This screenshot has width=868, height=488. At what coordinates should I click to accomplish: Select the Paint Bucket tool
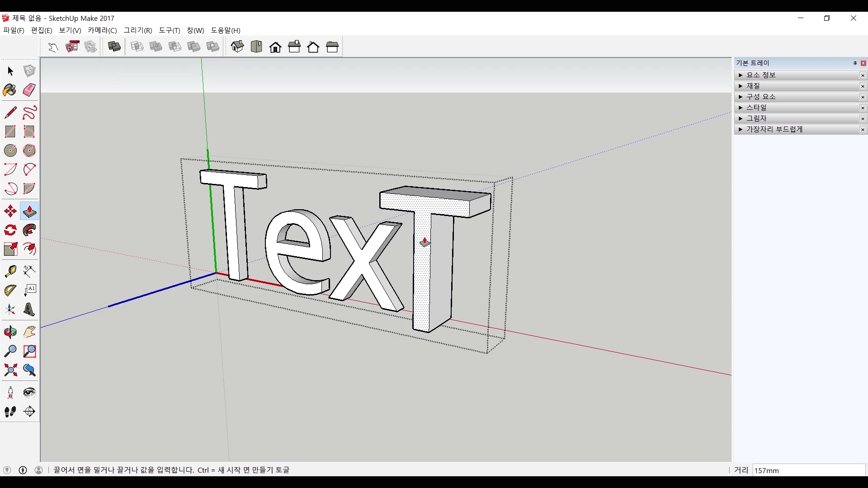(x=10, y=90)
